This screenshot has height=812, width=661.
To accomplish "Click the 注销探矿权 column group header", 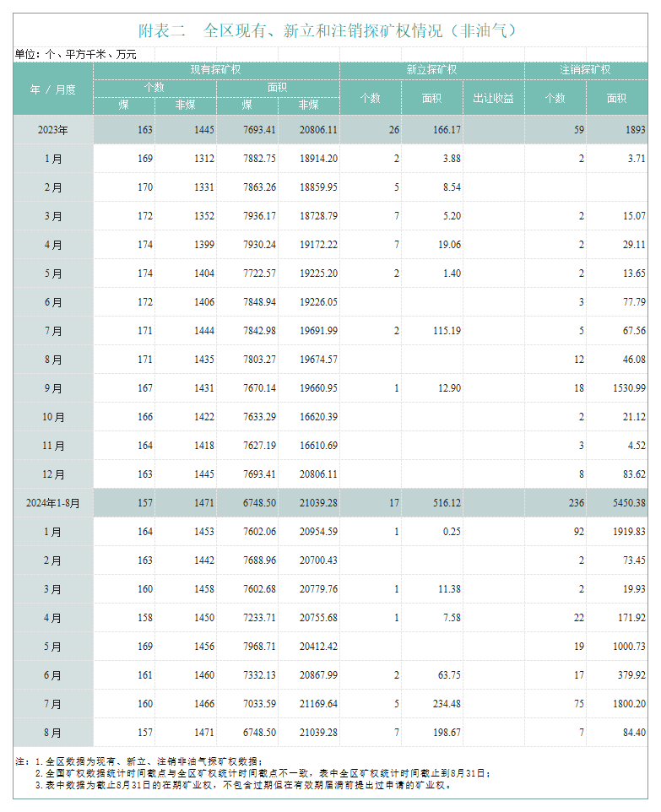I will point(585,70).
